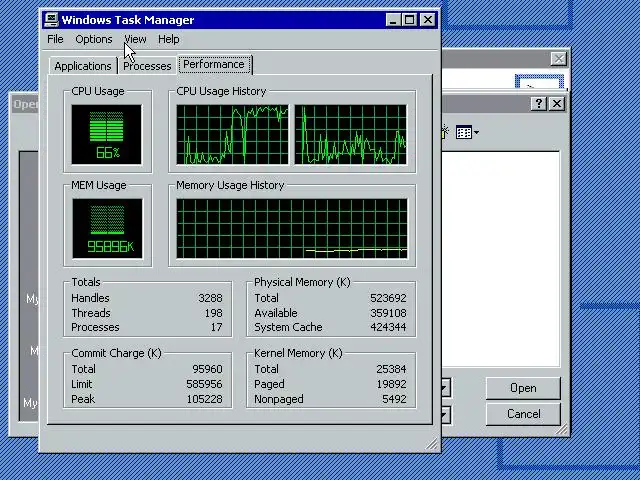Open the Help menu

(x=169, y=39)
